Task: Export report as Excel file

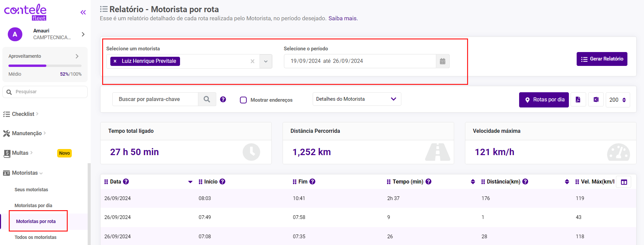Action: [x=596, y=100]
